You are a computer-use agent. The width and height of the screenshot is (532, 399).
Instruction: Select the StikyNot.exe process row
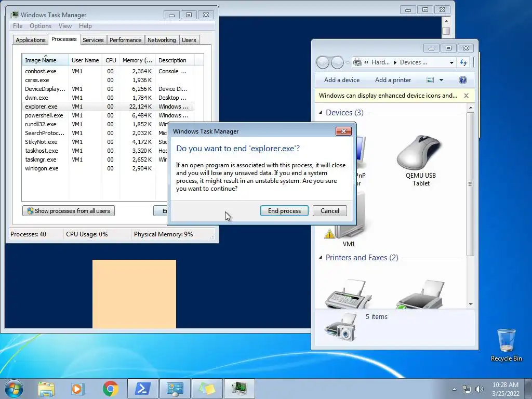95,142
